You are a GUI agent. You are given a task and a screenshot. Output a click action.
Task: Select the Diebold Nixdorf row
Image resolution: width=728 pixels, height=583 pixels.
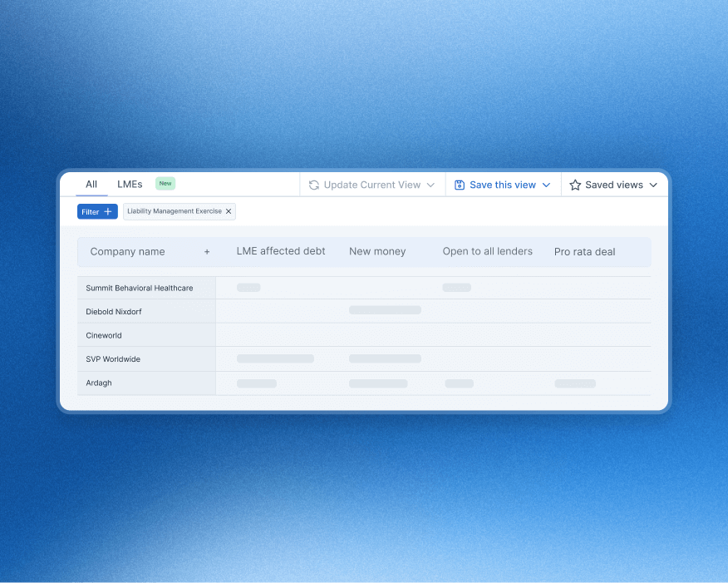[x=364, y=311]
